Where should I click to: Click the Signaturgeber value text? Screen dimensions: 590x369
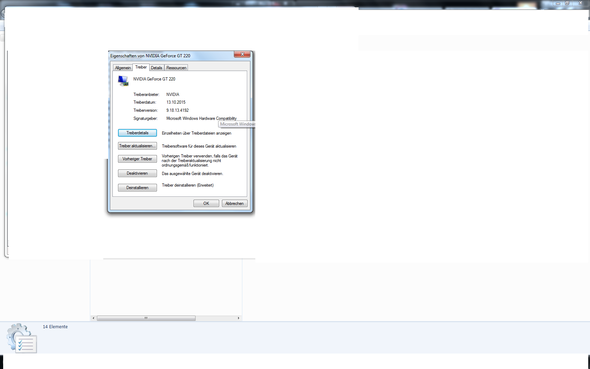coord(201,118)
